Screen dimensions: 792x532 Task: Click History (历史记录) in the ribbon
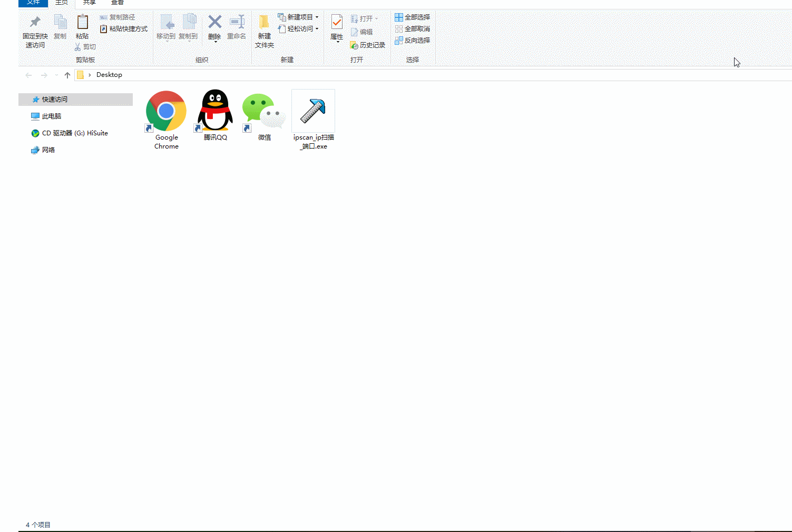368,45
